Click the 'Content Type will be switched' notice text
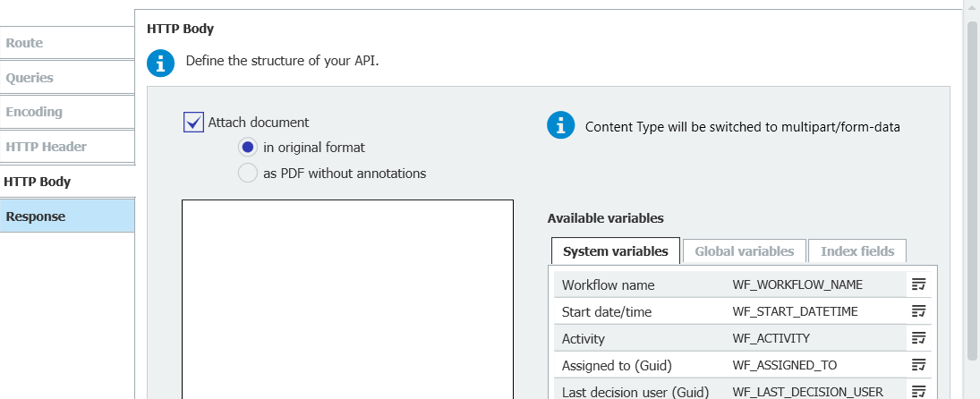Viewport: 980px width, 399px height. (x=743, y=127)
